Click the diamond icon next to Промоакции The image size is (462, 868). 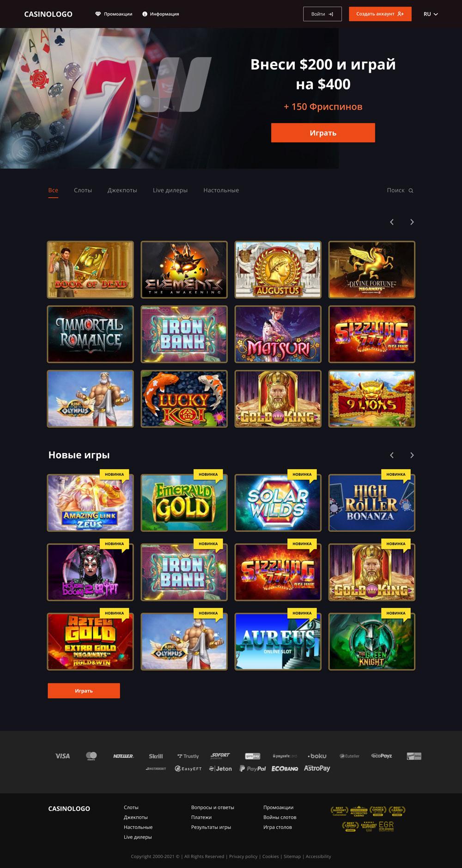point(98,14)
